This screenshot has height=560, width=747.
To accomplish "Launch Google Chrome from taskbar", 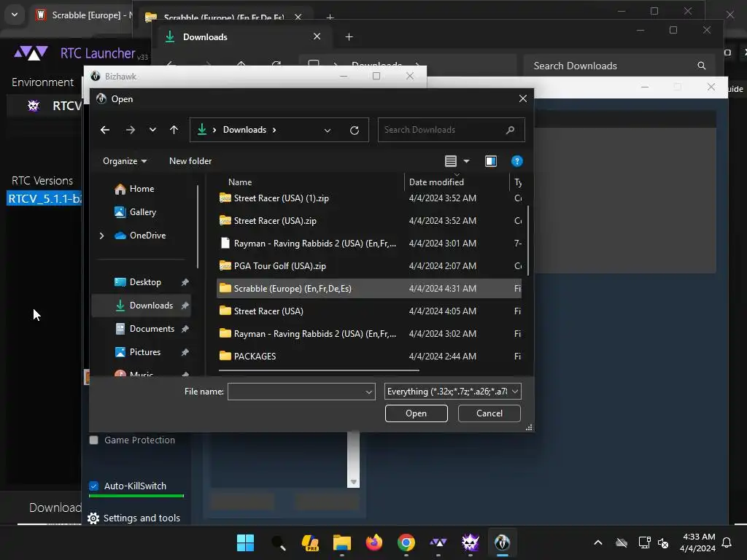I will (x=406, y=542).
